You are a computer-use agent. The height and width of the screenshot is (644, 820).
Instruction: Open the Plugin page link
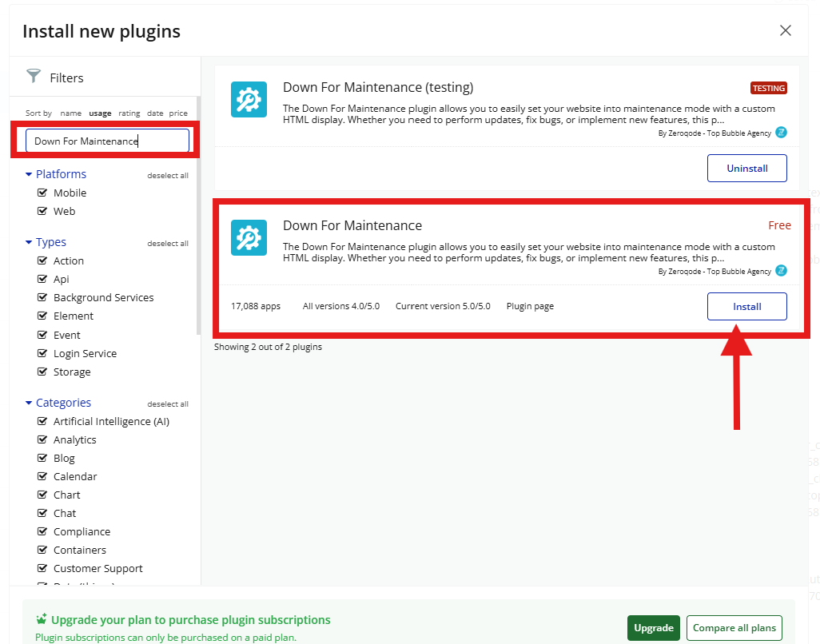coord(530,306)
